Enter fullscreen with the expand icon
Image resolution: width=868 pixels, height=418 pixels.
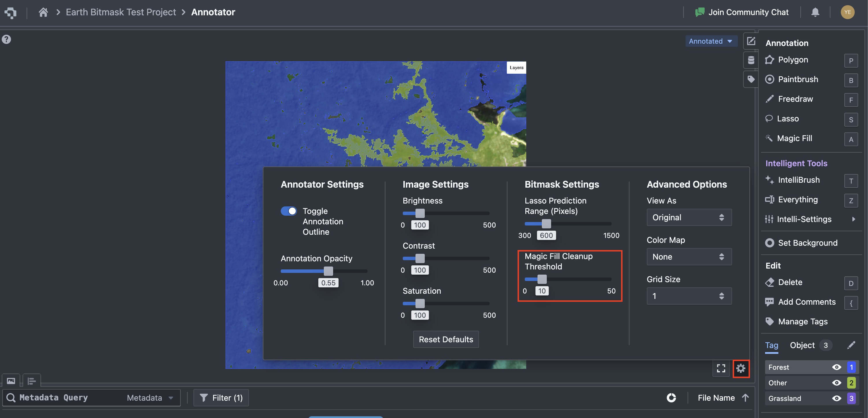point(721,369)
